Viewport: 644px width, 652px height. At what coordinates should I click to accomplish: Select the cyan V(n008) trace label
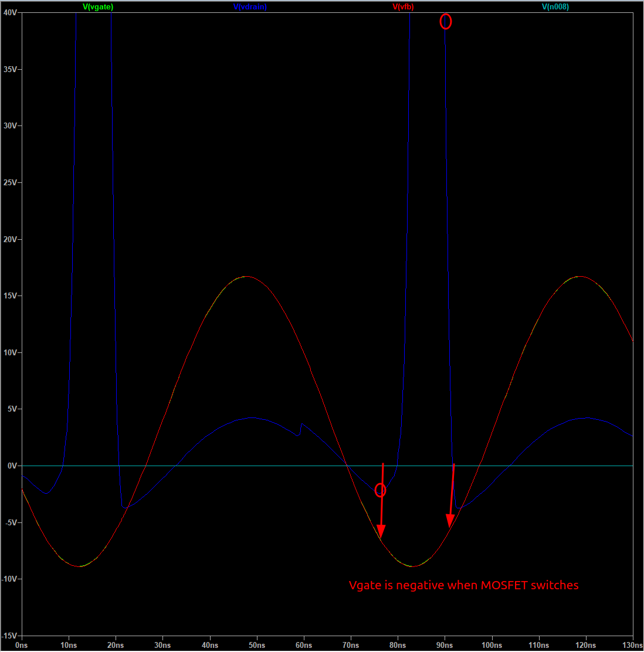point(555,7)
